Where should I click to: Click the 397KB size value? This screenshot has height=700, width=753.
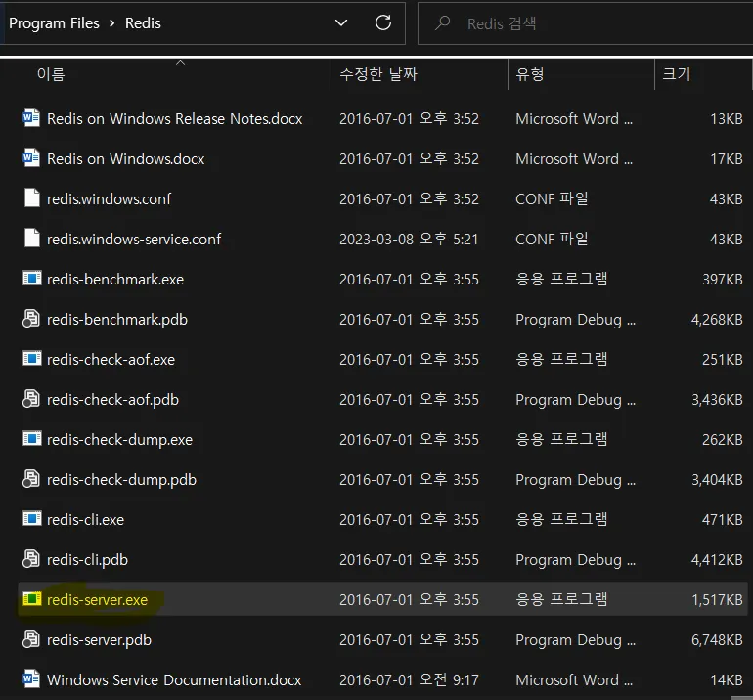point(723,279)
